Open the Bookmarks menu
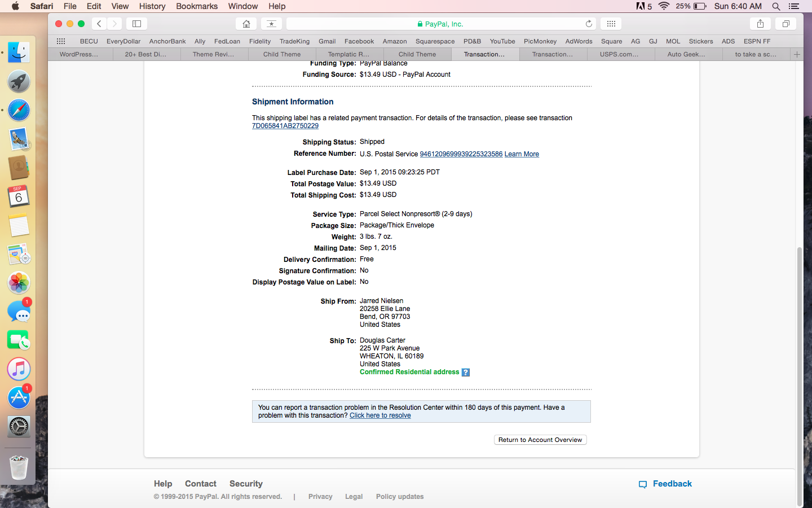The width and height of the screenshot is (812, 508). pyautogui.click(x=197, y=6)
